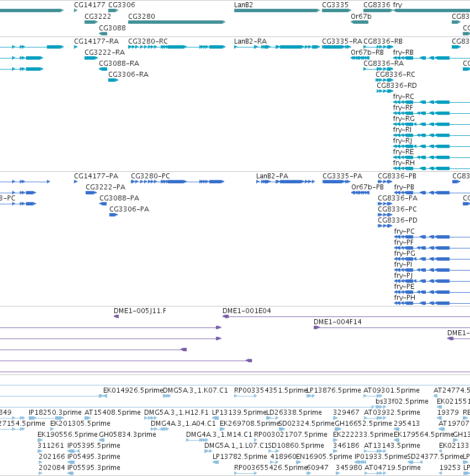
Task: Click the CG3222 gene label
Action: pos(98,17)
